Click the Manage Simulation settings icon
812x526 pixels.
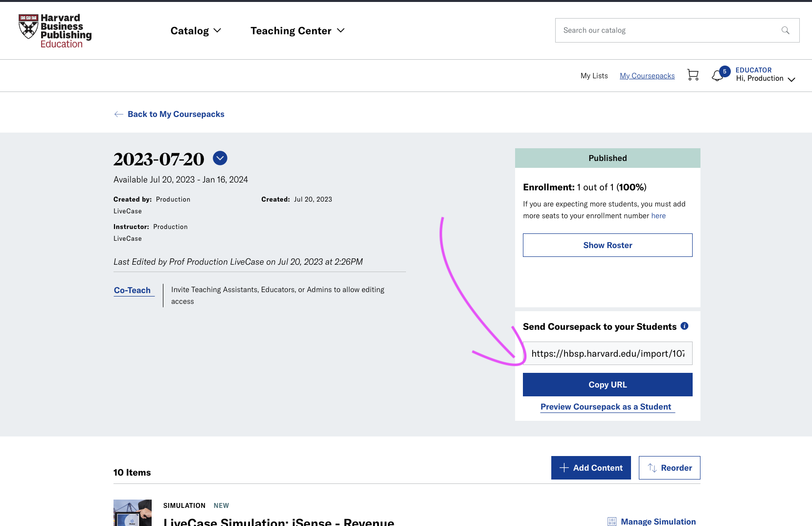click(x=612, y=522)
